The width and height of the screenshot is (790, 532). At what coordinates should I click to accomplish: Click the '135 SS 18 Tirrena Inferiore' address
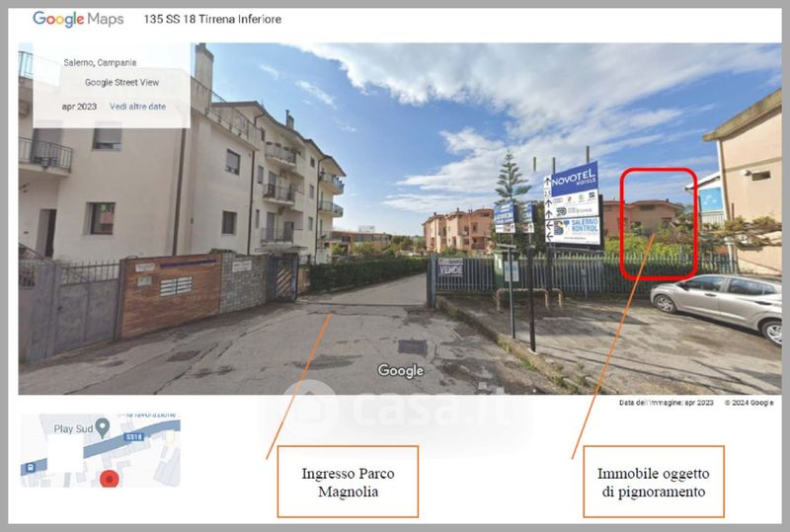point(211,19)
